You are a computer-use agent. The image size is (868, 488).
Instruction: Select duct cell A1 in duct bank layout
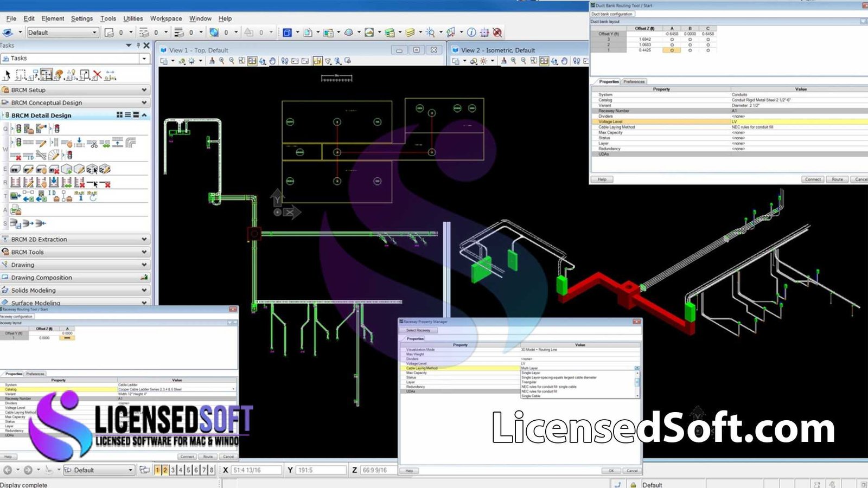point(672,50)
